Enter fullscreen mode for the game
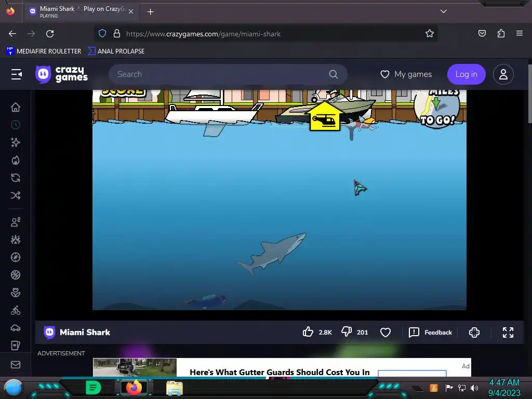The image size is (532, 399). coord(508,332)
